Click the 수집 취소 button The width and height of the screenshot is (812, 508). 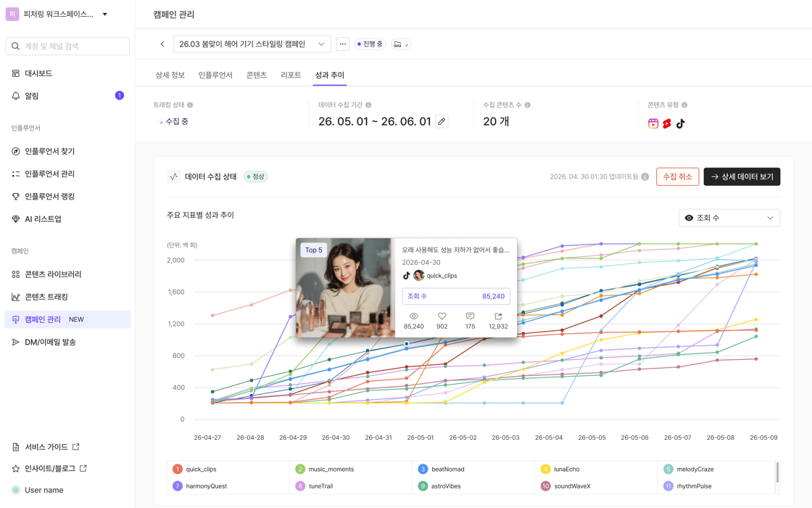tap(677, 176)
